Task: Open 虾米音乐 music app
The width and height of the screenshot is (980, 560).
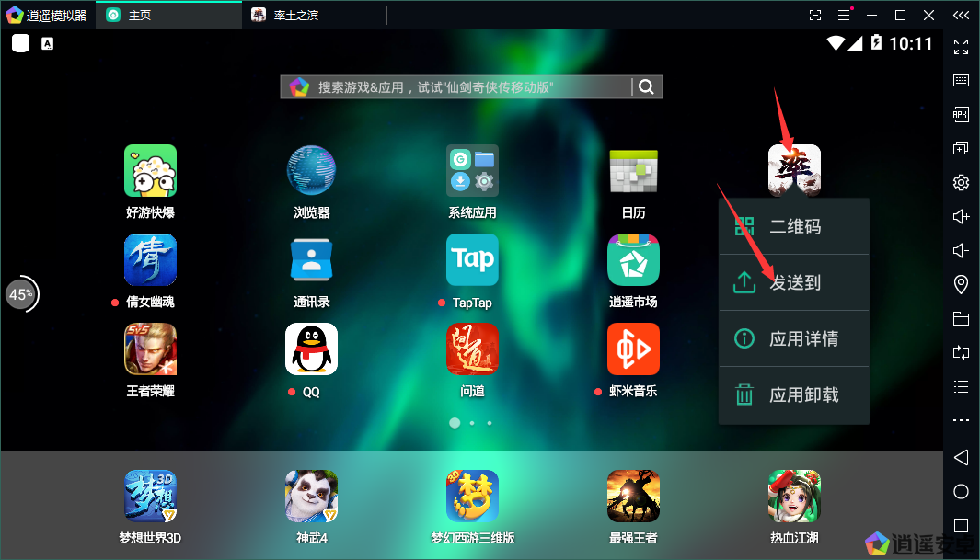Action: click(633, 349)
